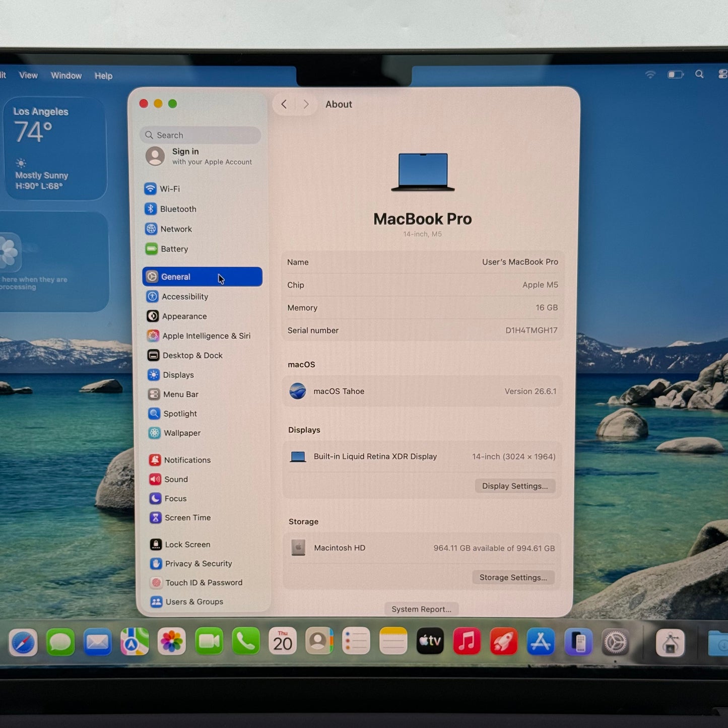
Task: Launch Apple TV from the Dock
Action: pyautogui.click(x=430, y=641)
